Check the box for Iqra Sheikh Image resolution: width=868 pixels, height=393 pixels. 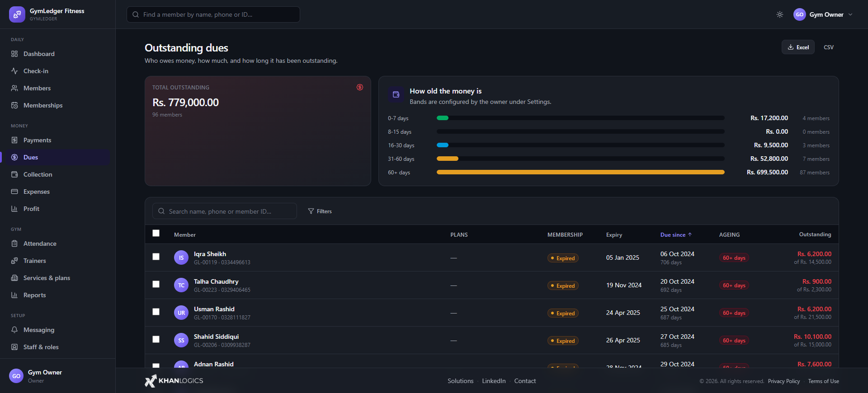[156, 257]
